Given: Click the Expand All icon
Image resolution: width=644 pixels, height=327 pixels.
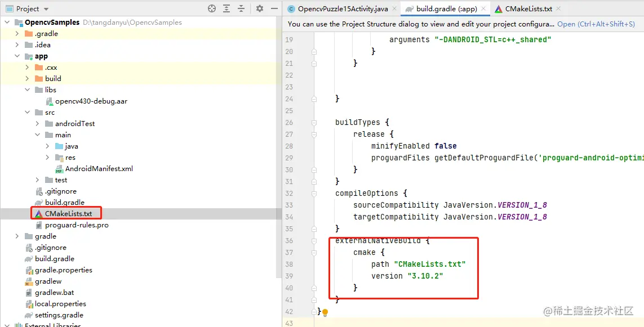Looking at the screenshot, I should (x=226, y=8).
